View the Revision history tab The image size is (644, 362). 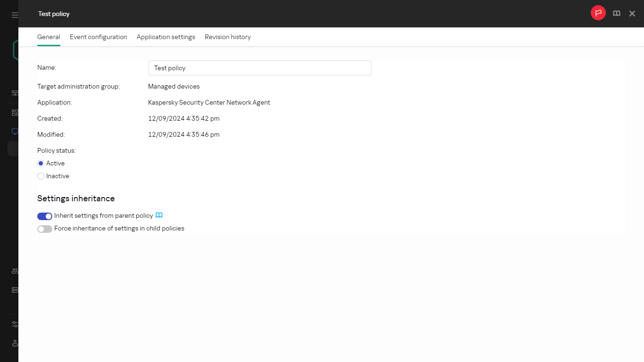pyautogui.click(x=228, y=37)
